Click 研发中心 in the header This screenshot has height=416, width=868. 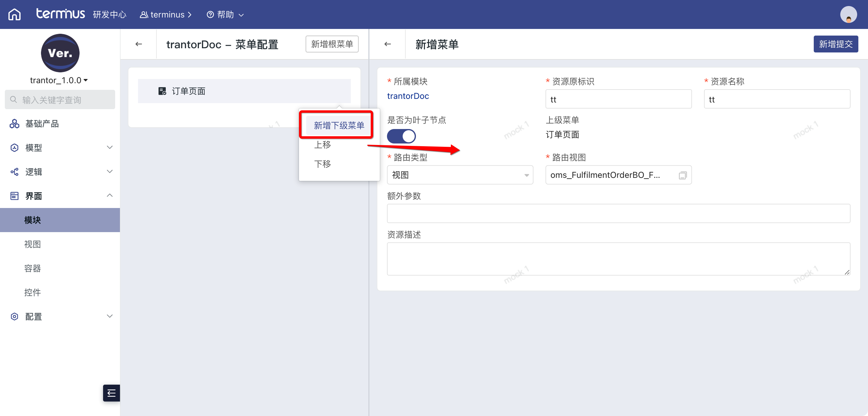point(109,14)
